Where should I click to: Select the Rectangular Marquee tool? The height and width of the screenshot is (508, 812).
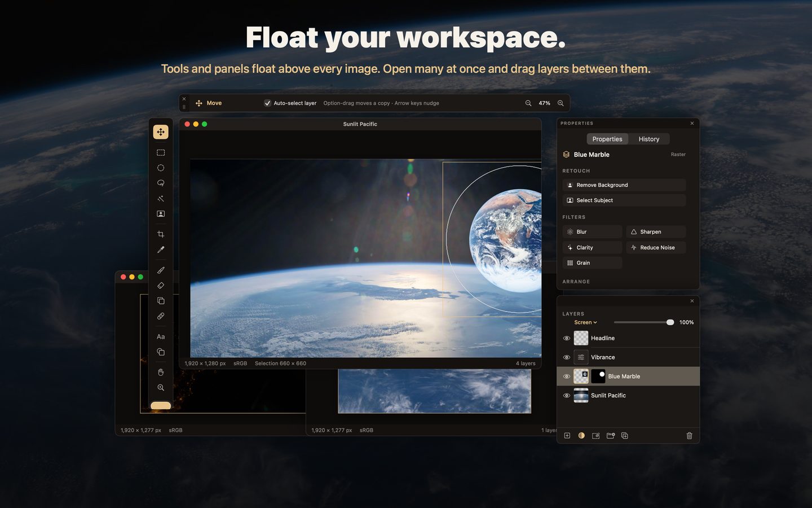click(x=161, y=152)
